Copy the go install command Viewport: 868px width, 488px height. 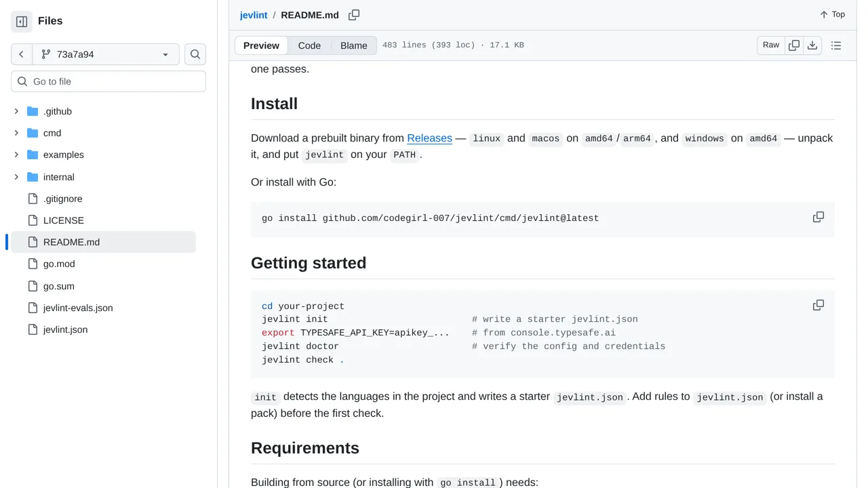point(818,218)
